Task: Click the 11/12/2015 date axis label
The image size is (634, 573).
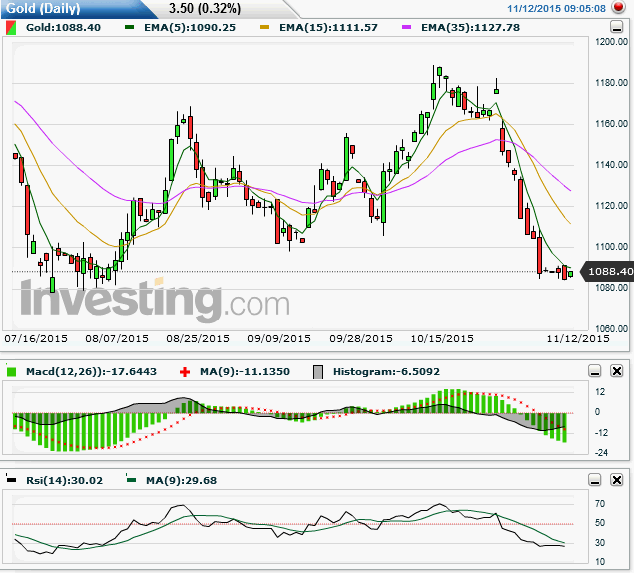Action: pyautogui.click(x=578, y=338)
